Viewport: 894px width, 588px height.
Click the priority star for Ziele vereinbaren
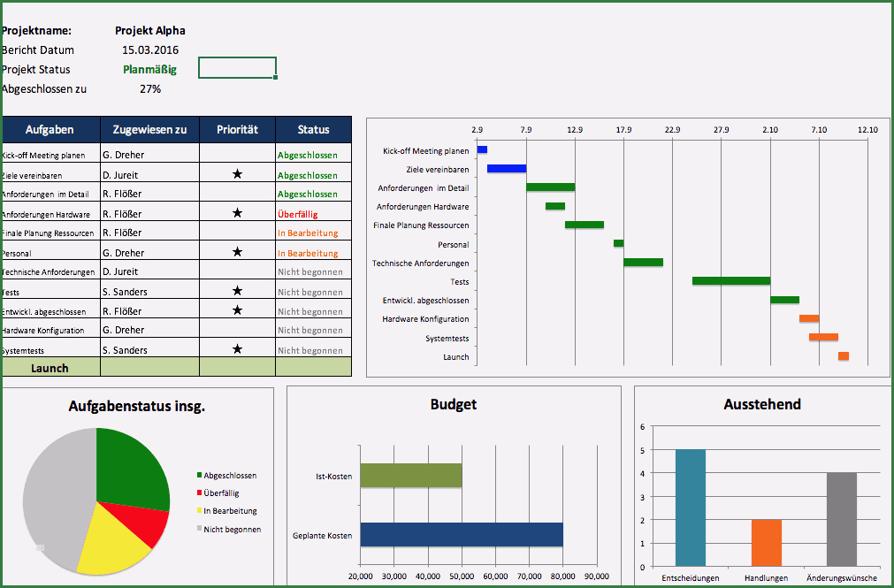pyautogui.click(x=237, y=174)
